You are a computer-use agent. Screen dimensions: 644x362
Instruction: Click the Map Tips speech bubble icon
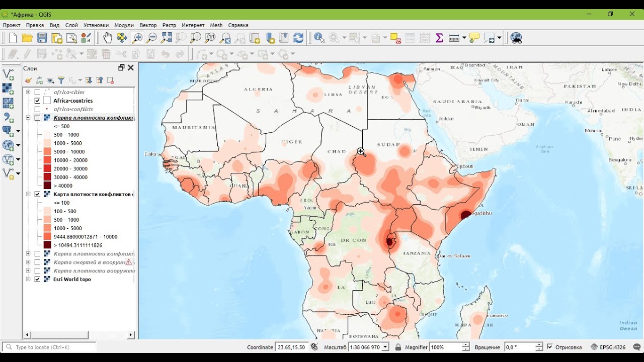pyautogui.click(x=474, y=38)
